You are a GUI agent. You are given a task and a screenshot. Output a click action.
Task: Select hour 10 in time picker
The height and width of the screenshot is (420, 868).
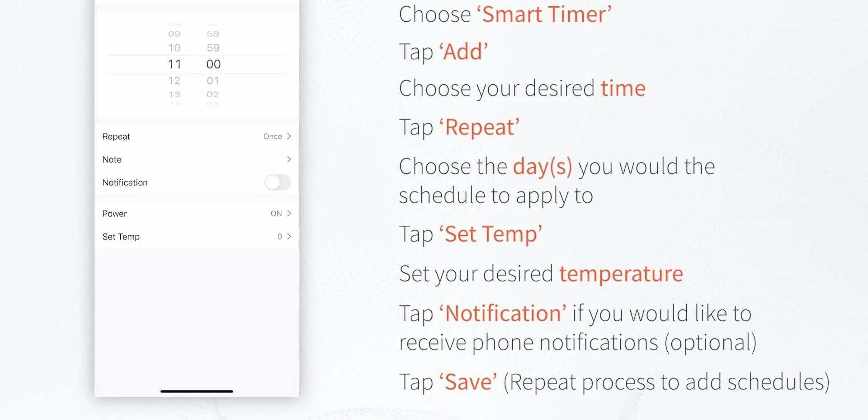tap(174, 48)
